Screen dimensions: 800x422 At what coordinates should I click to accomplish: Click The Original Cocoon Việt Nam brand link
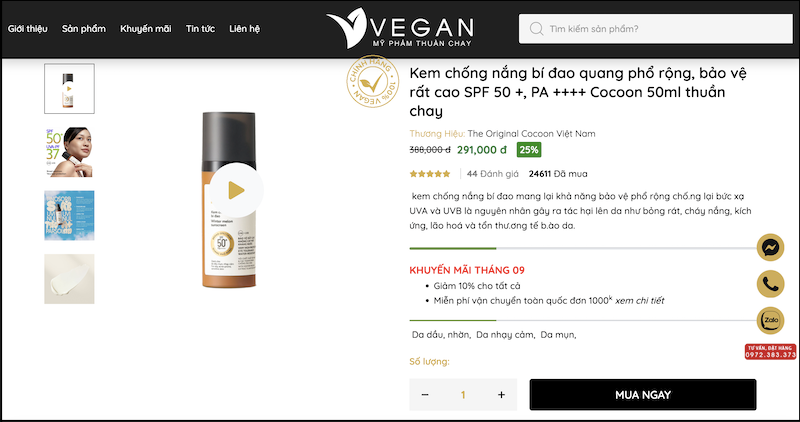pyautogui.click(x=531, y=134)
